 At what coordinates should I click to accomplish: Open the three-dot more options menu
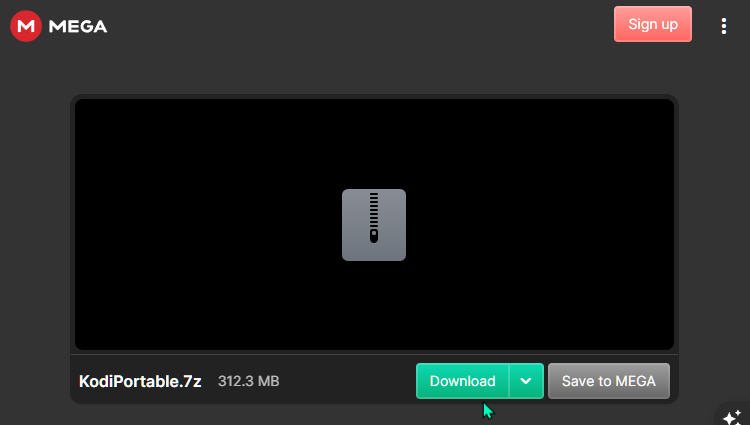tap(724, 26)
